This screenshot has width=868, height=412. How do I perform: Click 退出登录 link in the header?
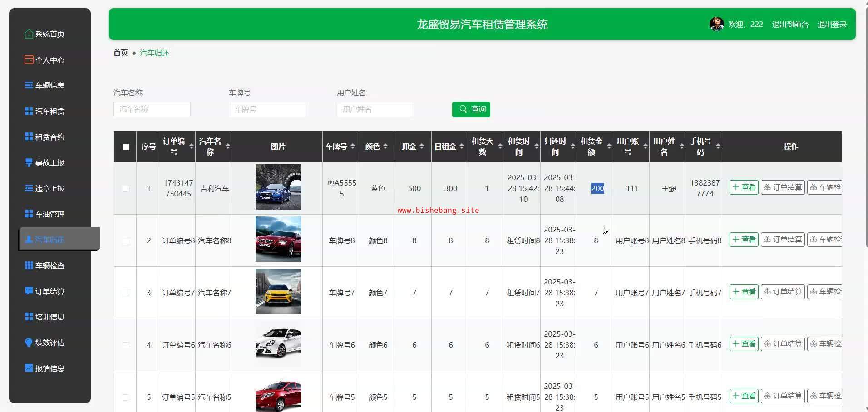pos(832,25)
